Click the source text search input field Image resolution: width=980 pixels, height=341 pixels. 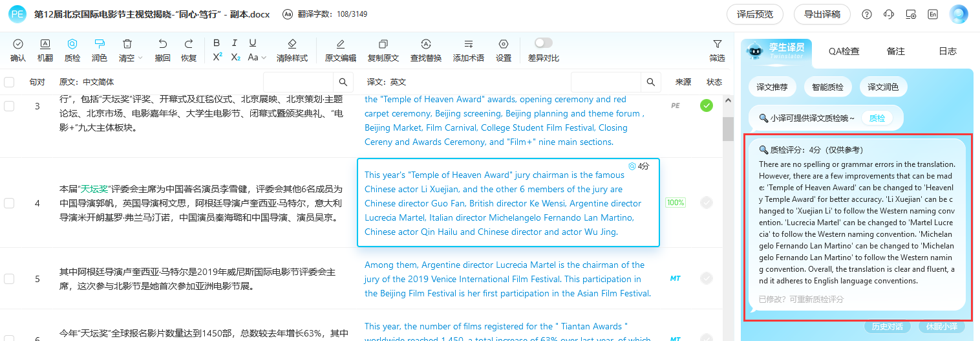click(x=298, y=82)
